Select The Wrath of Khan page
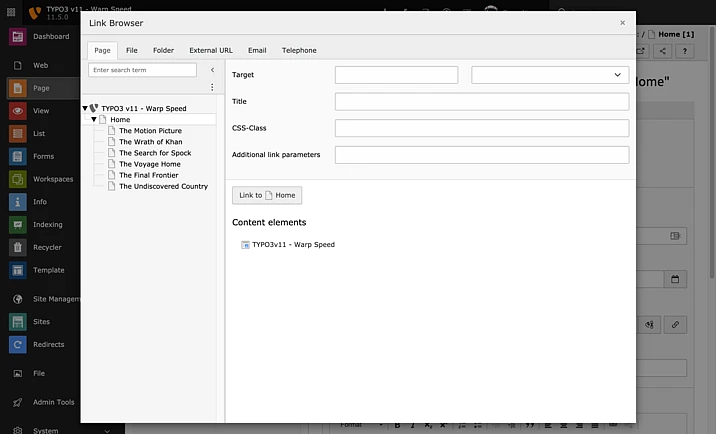 pos(150,142)
